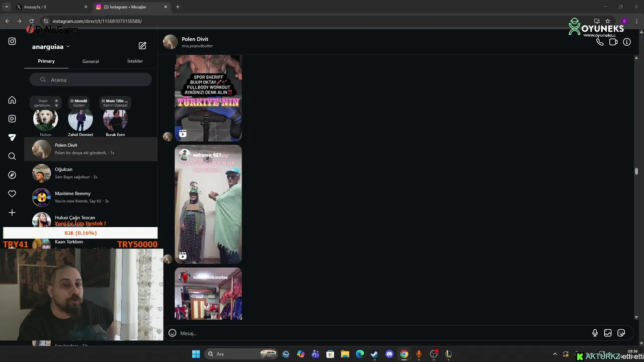Reload the page
The image size is (644, 362).
31,21
